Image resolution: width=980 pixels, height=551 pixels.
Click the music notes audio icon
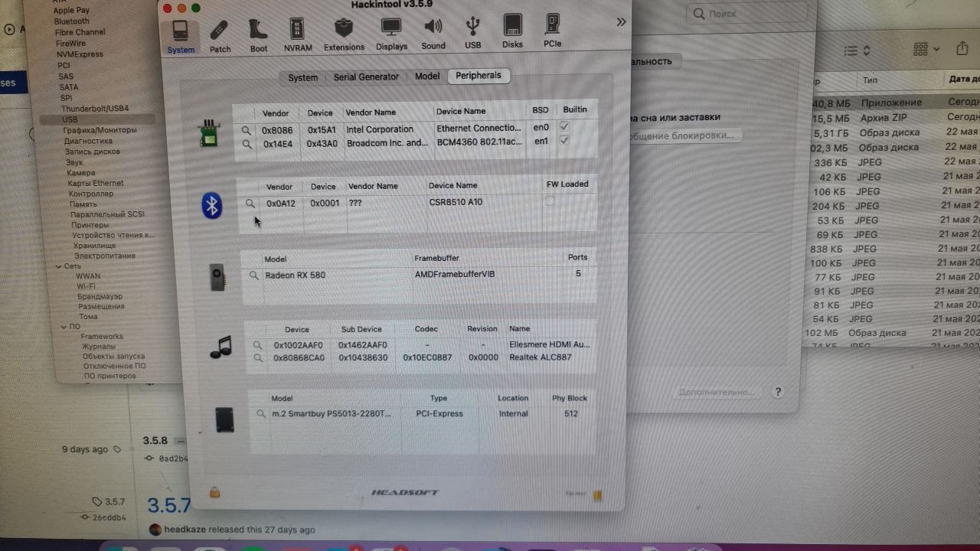click(220, 347)
